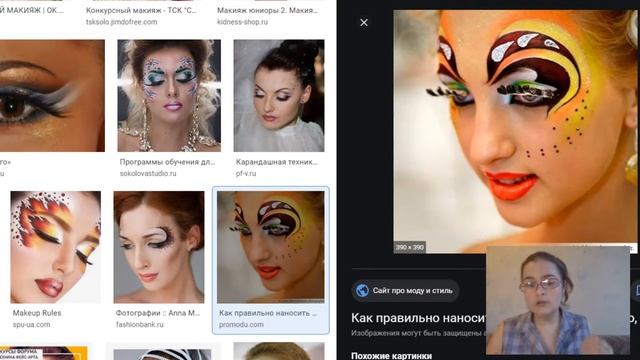
Task: Click the Изображения могут быть защищены notice
Action: (x=418, y=333)
